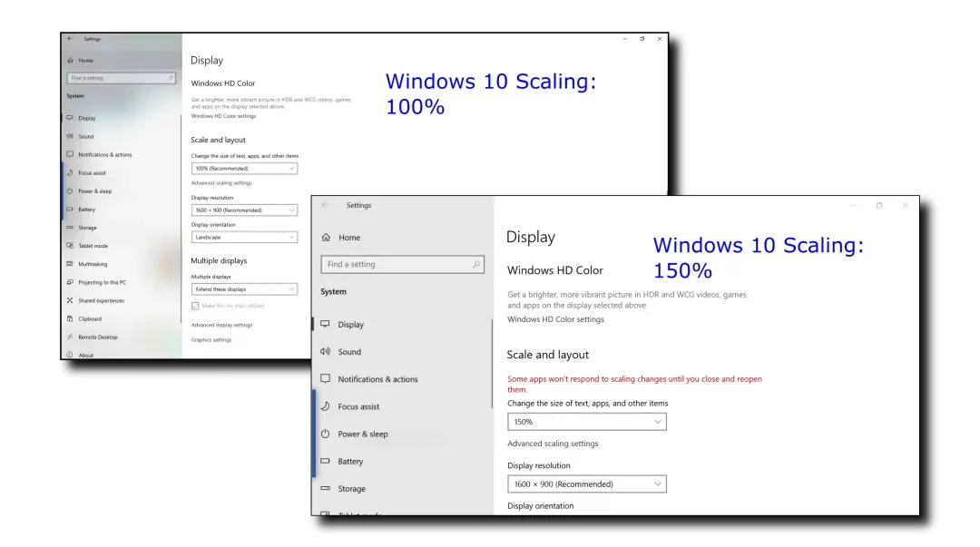980x547 pixels.
Task: Click Power & sleep icon in 150% window
Action: pos(325,434)
